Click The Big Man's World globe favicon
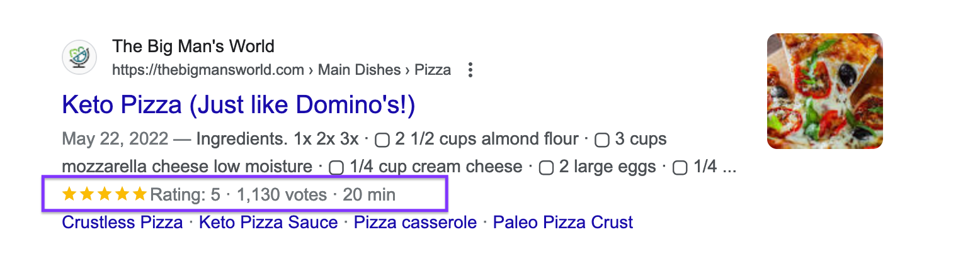 [79, 57]
